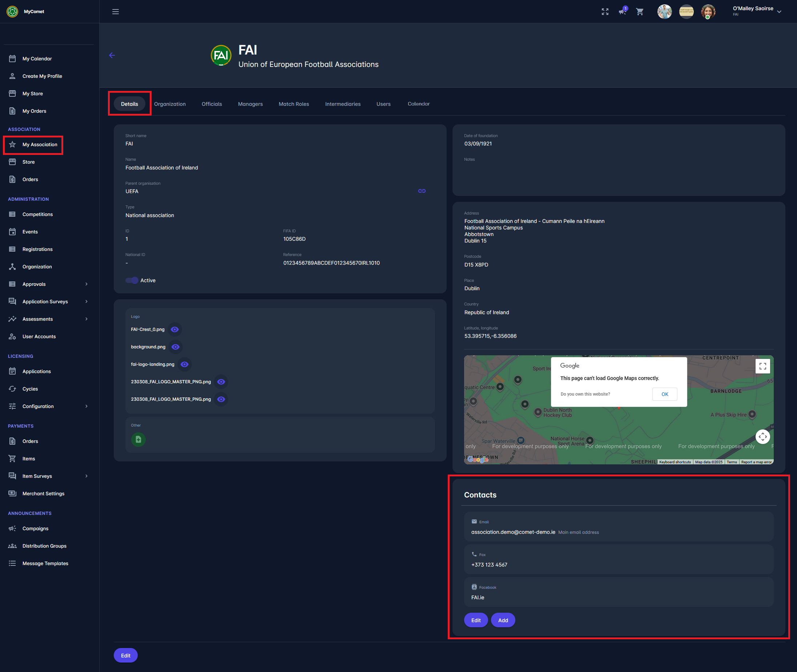Expand the map to fullscreen view
The height and width of the screenshot is (672, 797).
coord(762,366)
